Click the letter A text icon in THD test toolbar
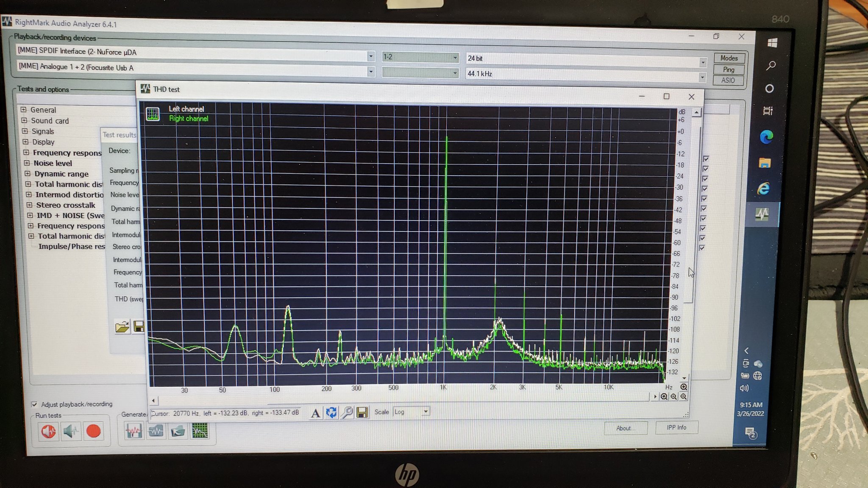868x488 pixels. click(x=315, y=413)
